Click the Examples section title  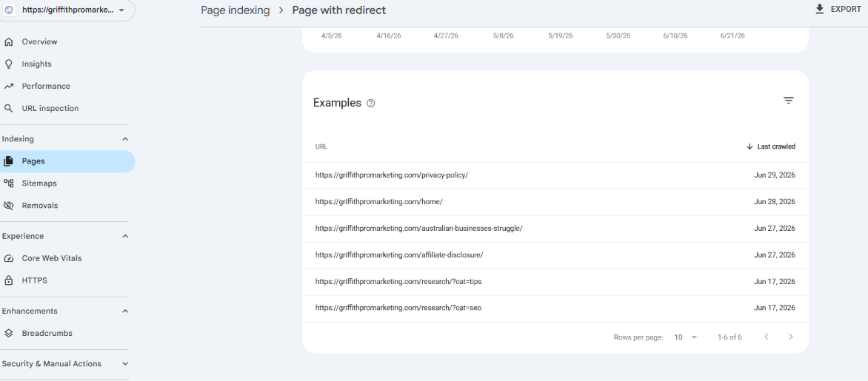[x=337, y=103]
